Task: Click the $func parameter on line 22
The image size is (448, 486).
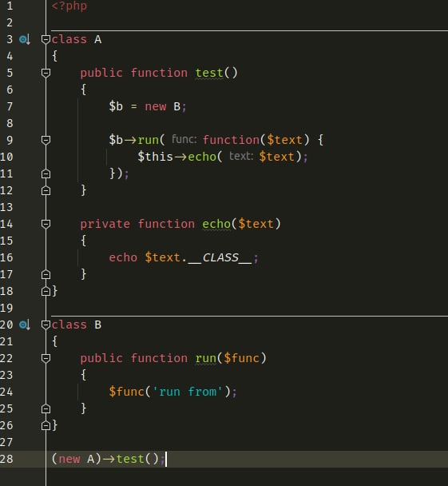Action: click(241, 358)
